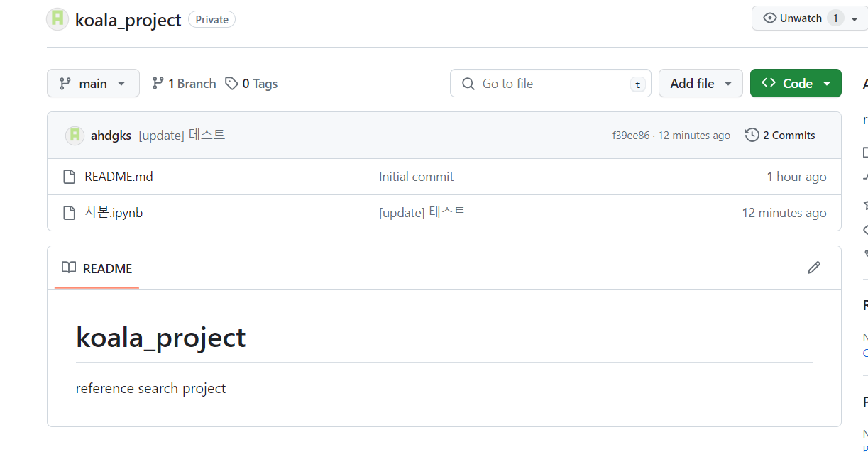
Task: Click the koala_project repository avatar icon
Action: click(57, 19)
